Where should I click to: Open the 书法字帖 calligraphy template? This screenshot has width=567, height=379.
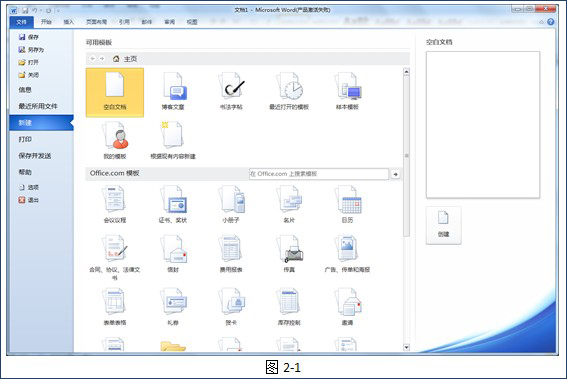[x=231, y=91]
